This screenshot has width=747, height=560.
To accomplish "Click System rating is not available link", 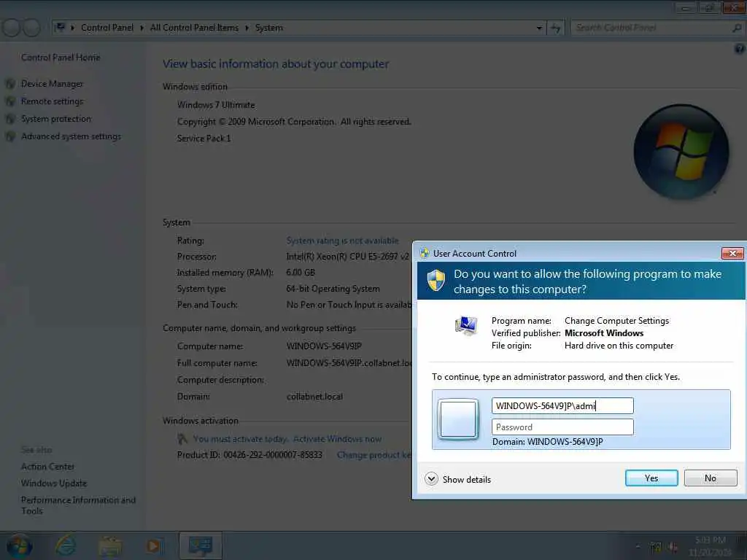I will [x=342, y=241].
